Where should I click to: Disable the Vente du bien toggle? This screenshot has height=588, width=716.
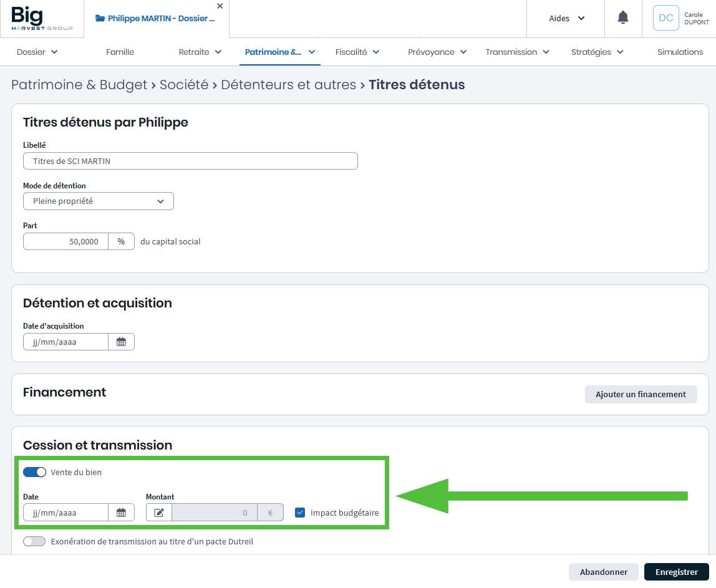pos(34,472)
